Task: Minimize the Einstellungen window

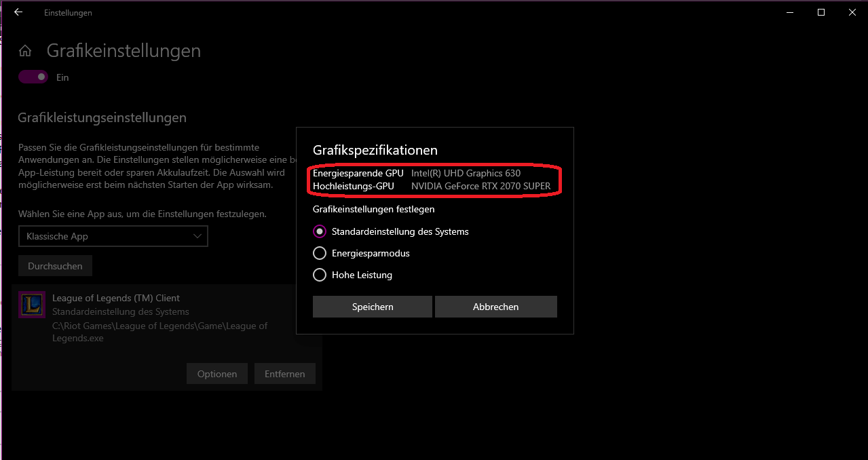Action: 790,12
